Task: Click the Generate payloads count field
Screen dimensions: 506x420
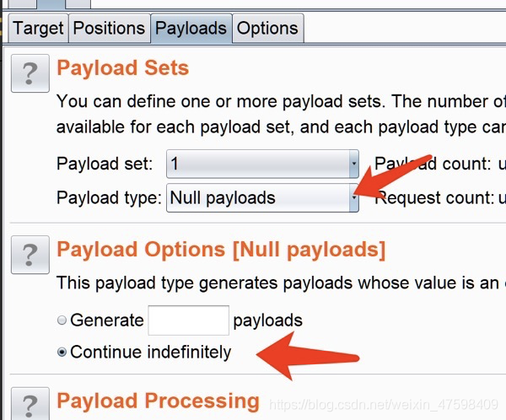Action: coord(188,320)
